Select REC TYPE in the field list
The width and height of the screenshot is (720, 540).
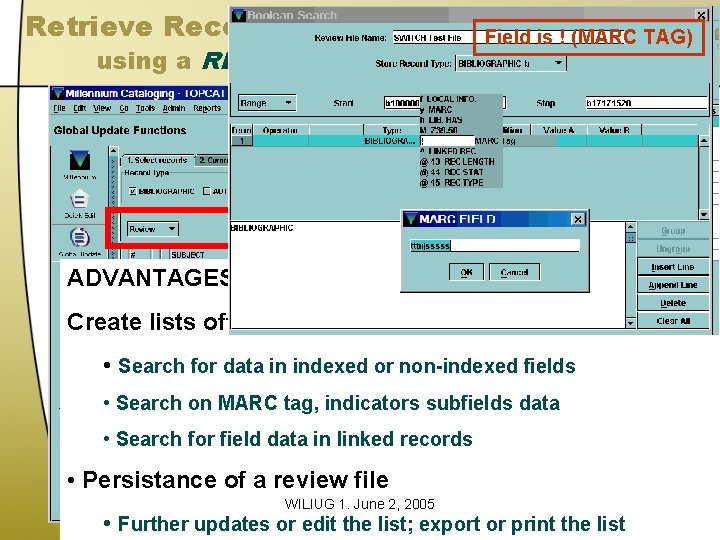[x=463, y=182]
